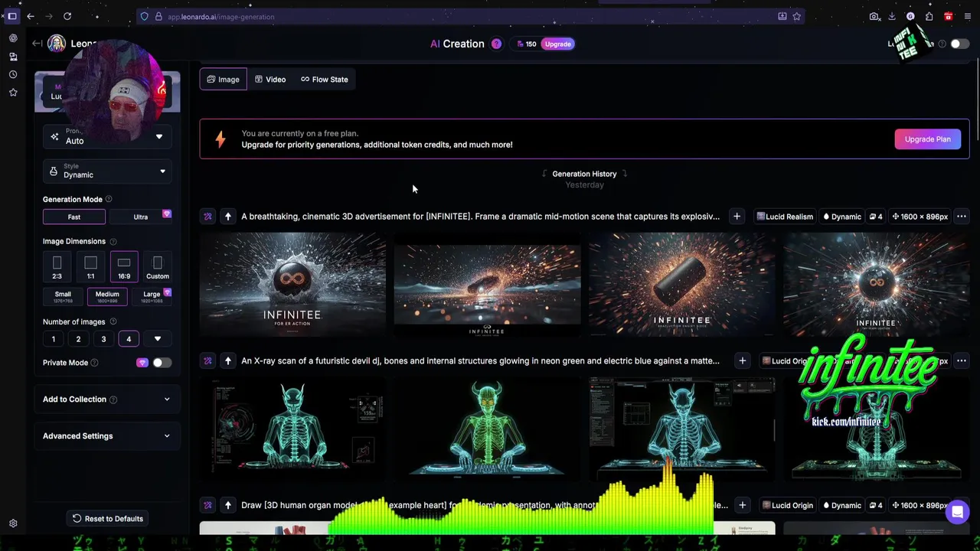Choose 2:3 image dimension
Image resolution: width=980 pixels, height=551 pixels.
pyautogui.click(x=57, y=267)
